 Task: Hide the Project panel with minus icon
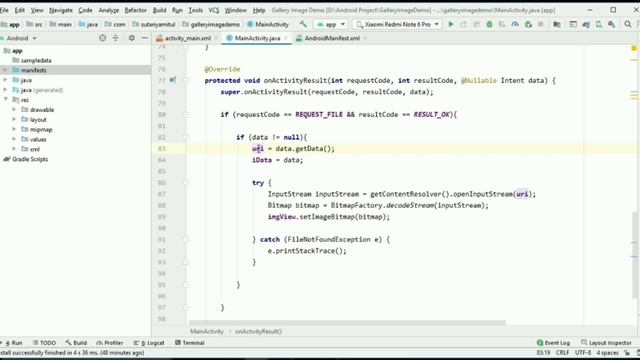pos(144,38)
